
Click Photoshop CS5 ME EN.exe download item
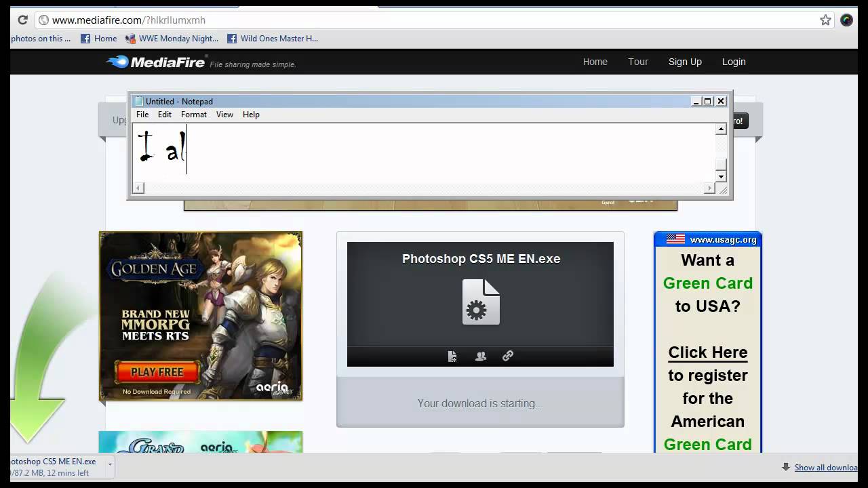pyautogui.click(x=53, y=467)
